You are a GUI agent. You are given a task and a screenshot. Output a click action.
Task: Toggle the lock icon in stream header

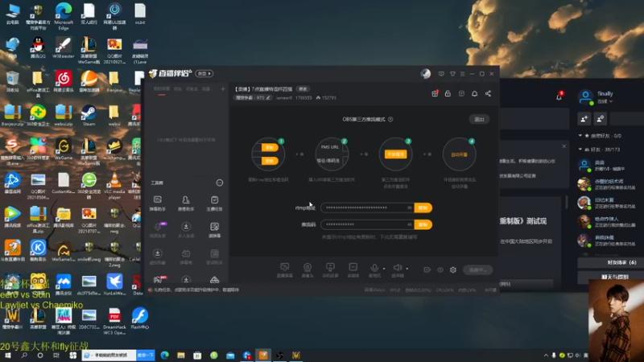coord(448,93)
